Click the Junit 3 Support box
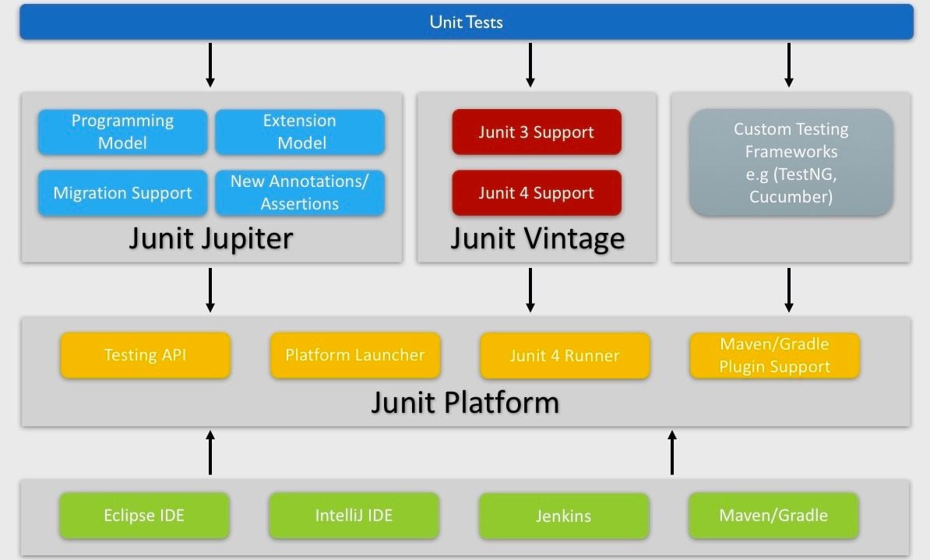 point(537,132)
